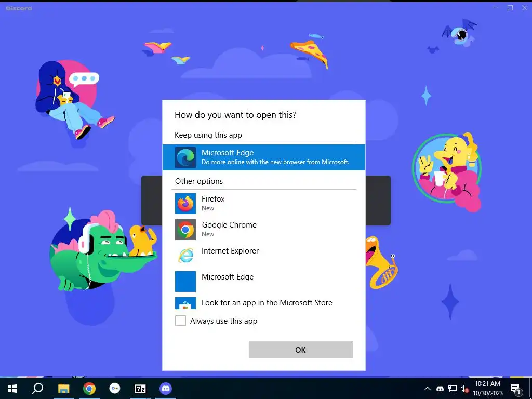
Task: Click the Discord system tray icon
Action: coord(440,389)
